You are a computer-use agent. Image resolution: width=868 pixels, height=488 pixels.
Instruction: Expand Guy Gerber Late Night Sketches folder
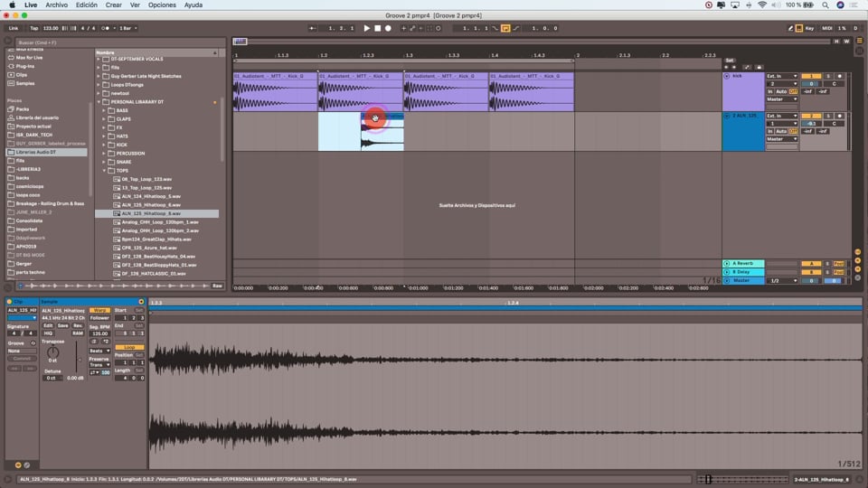(x=99, y=76)
